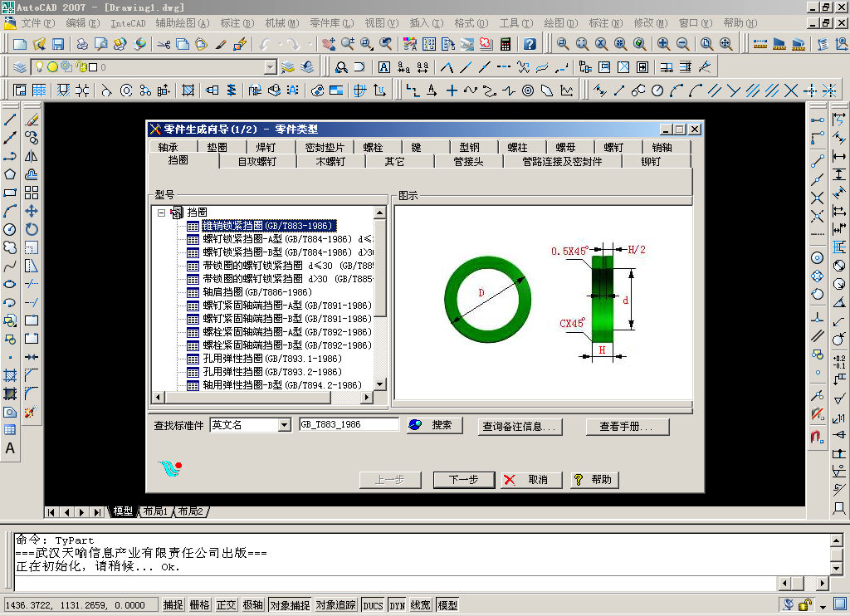
Task: Select 孔用弹性挡圈 (GB/T893.1-1986) in tree
Action: 272,359
